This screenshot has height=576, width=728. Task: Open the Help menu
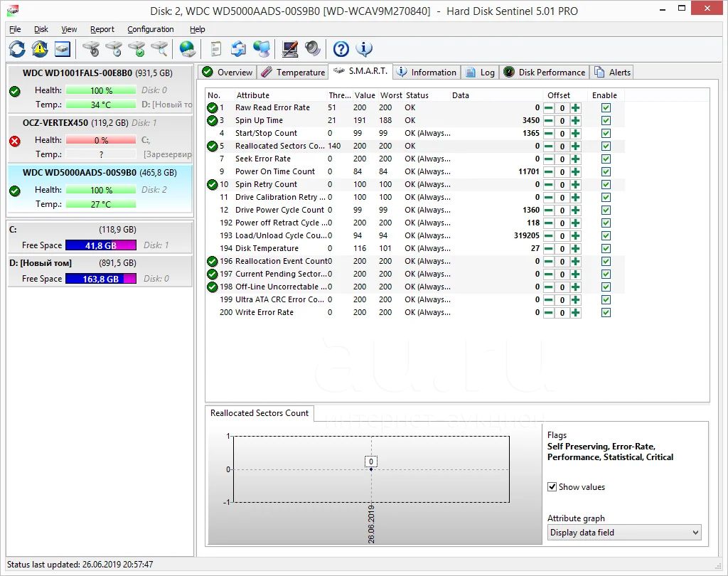[198, 29]
